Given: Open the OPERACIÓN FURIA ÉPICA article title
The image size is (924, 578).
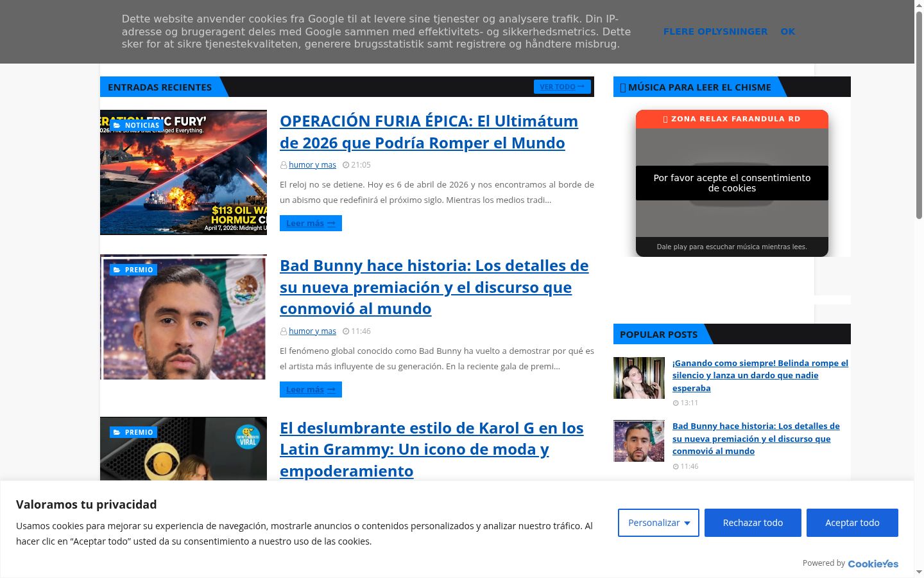Looking at the screenshot, I should [429, 132].
